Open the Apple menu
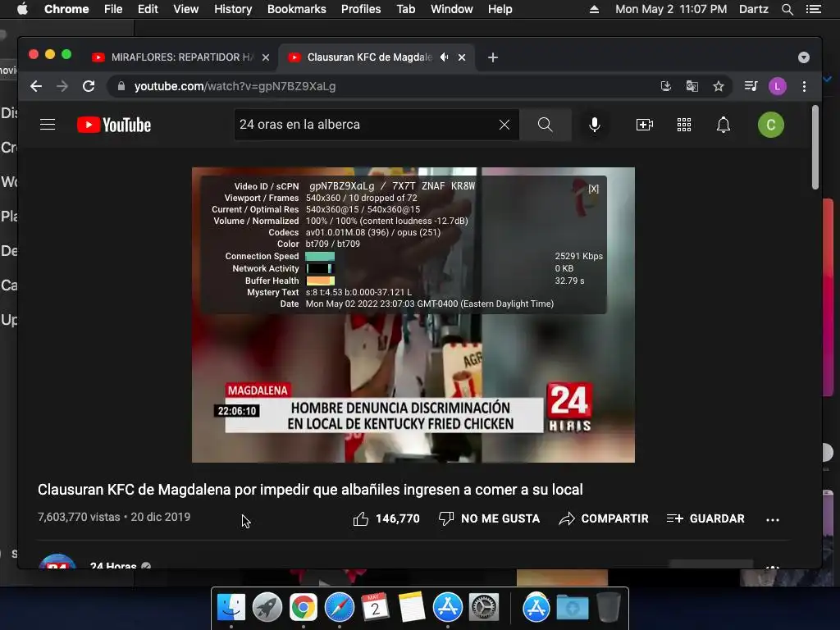Screen dimensions: 840x630 (22, 9)
